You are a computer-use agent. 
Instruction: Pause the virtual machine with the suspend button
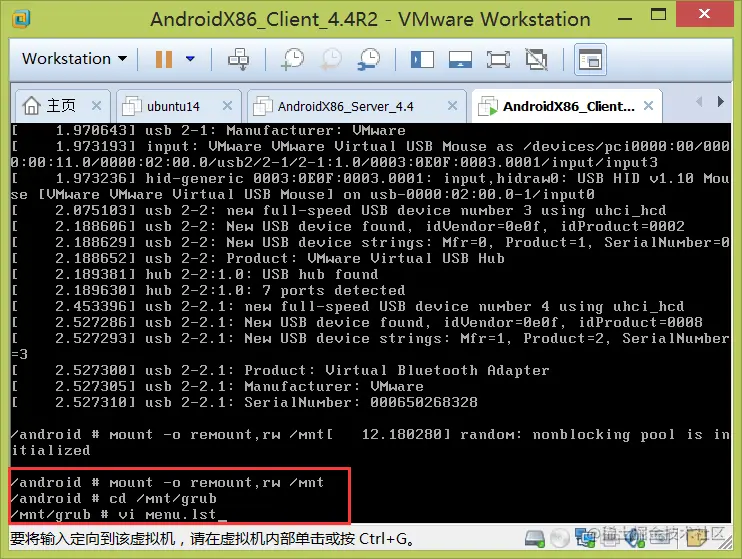164,59
